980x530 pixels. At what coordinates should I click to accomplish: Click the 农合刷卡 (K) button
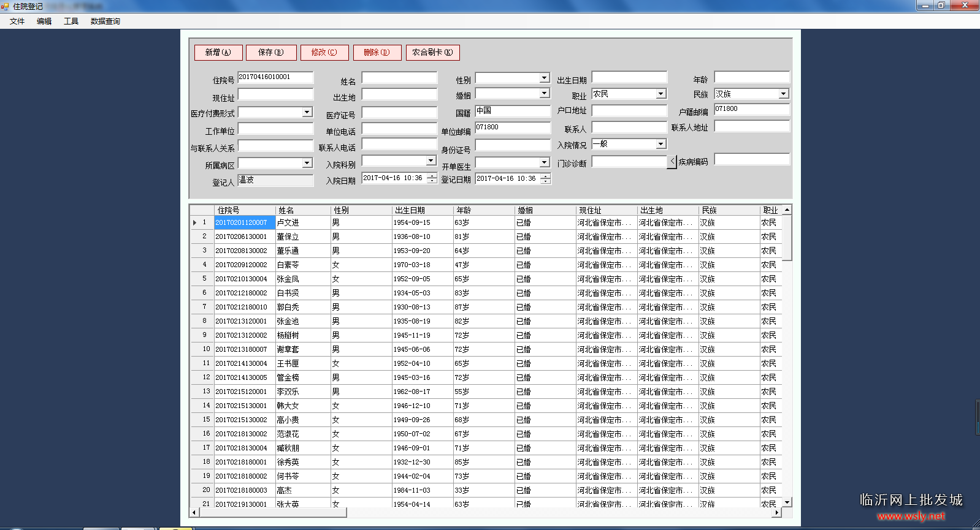click(432, 53)
